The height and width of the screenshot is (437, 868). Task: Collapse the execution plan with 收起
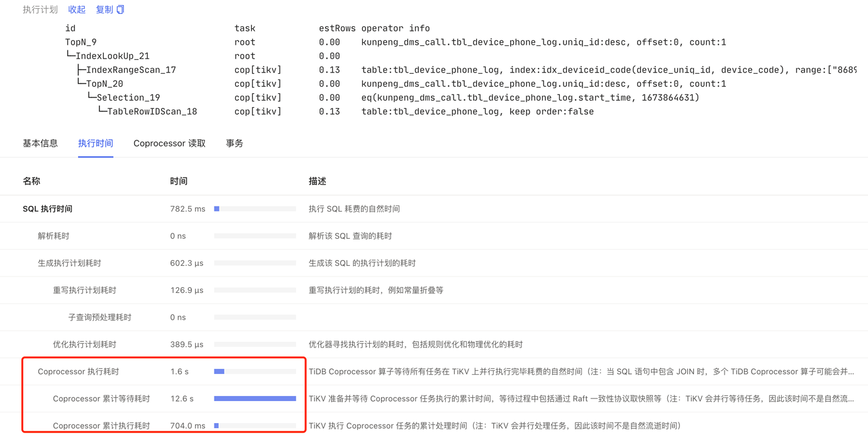click(77, 9)
